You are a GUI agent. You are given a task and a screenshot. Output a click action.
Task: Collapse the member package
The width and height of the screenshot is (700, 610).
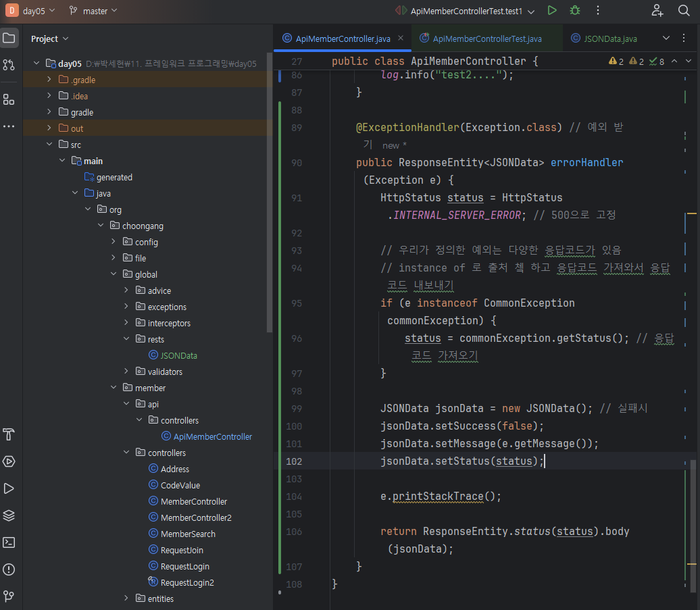[114, 387]
